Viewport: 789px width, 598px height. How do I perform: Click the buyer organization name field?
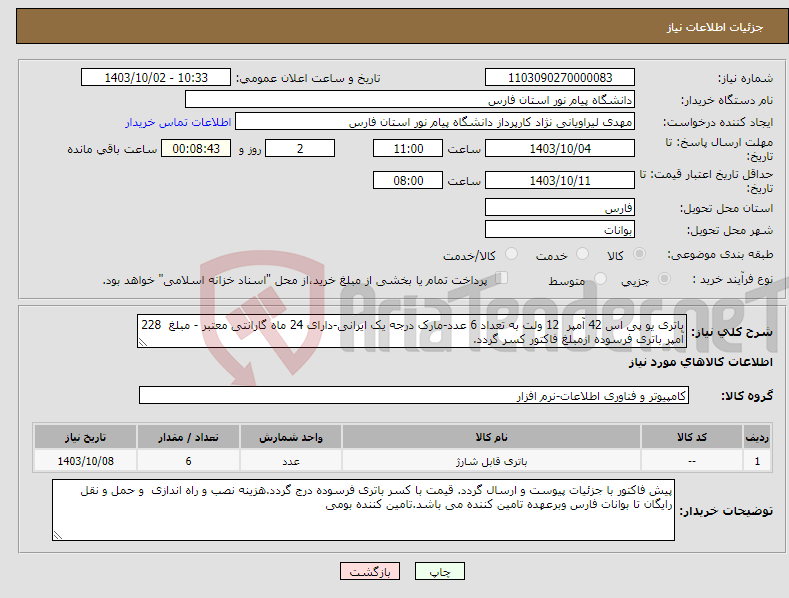(x=410, y=100)
